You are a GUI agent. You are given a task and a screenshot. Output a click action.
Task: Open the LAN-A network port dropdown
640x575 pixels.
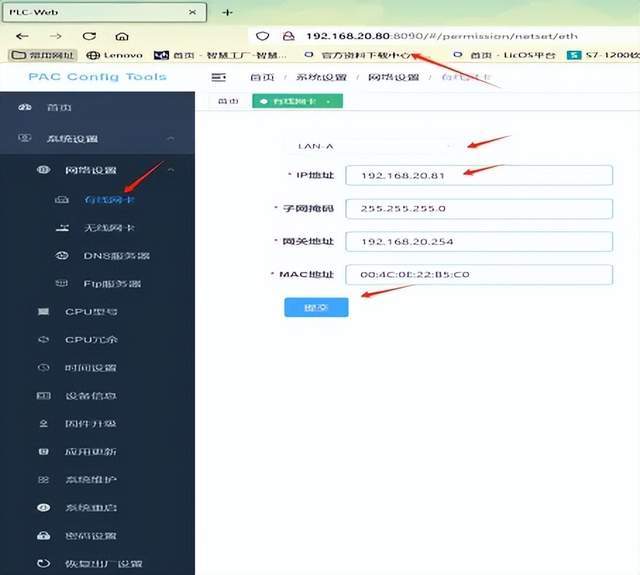[371, 146]
